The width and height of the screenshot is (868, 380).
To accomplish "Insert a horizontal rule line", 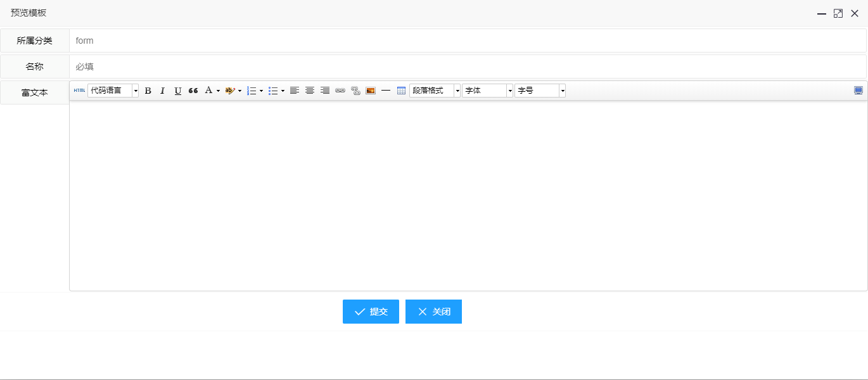I will point(386,91).
